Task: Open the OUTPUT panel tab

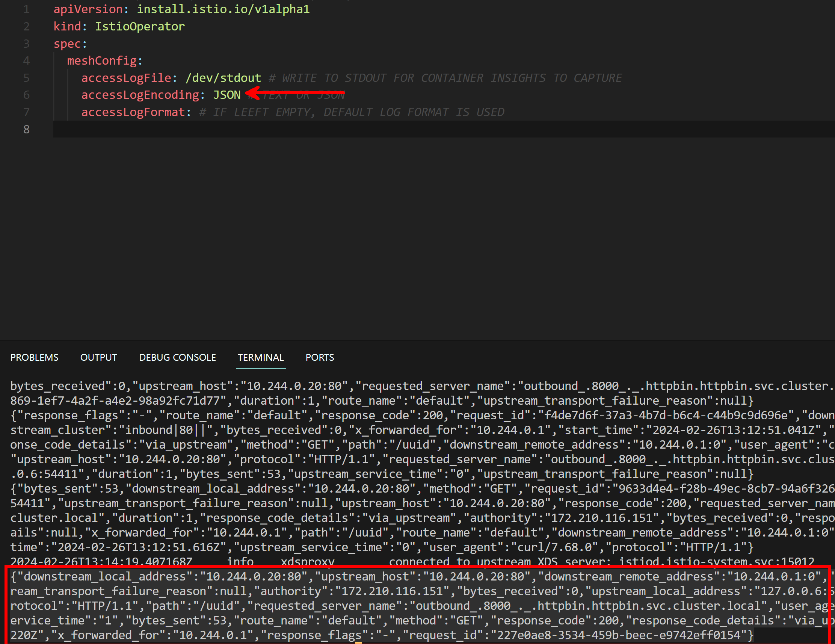Action: [99, 357]
